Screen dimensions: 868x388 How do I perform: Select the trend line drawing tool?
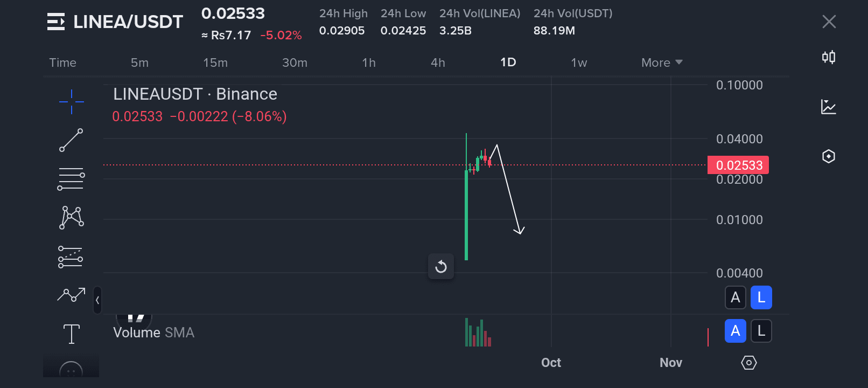[71, 140]
